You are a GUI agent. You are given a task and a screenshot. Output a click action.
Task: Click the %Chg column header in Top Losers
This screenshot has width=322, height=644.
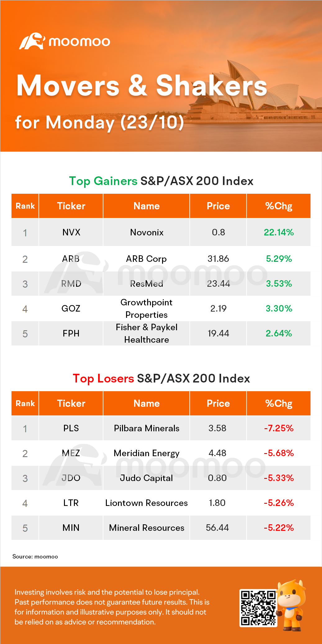[x=279, y=403]
